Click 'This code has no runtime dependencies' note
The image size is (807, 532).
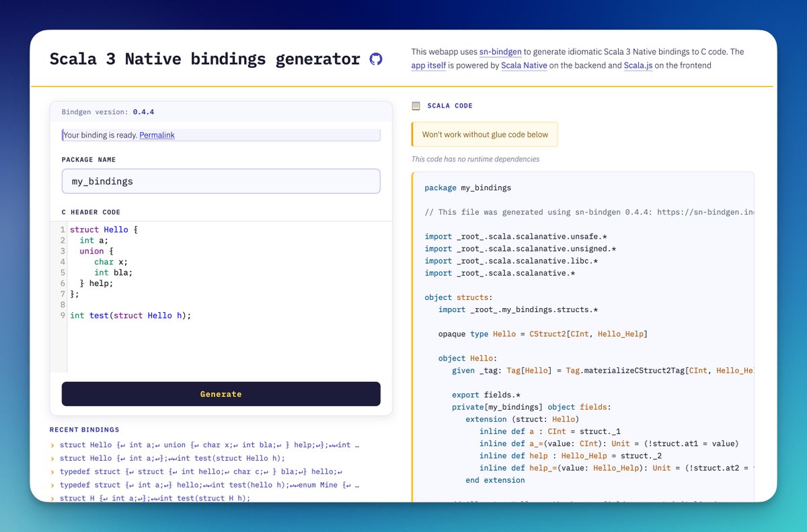(x=475, y=159)
